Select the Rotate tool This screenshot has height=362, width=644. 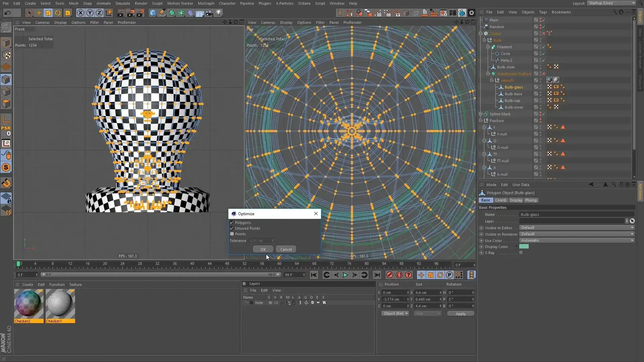pos(58,12)
